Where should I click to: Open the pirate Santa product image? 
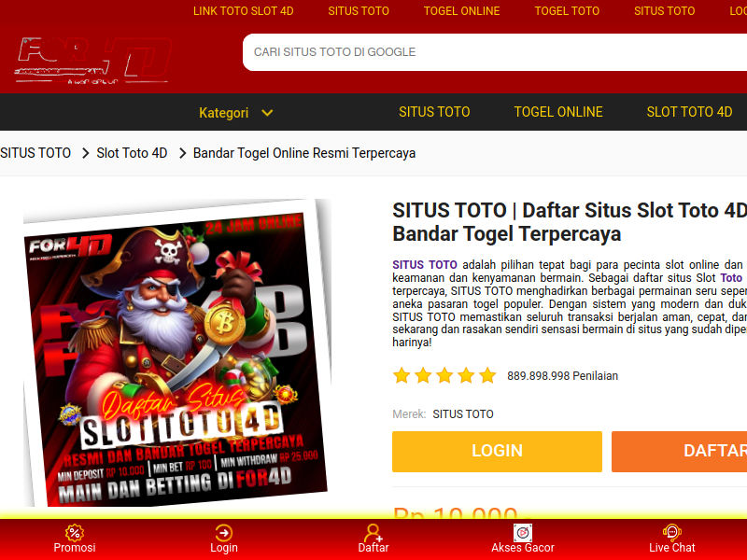click(x=176, y=354)
